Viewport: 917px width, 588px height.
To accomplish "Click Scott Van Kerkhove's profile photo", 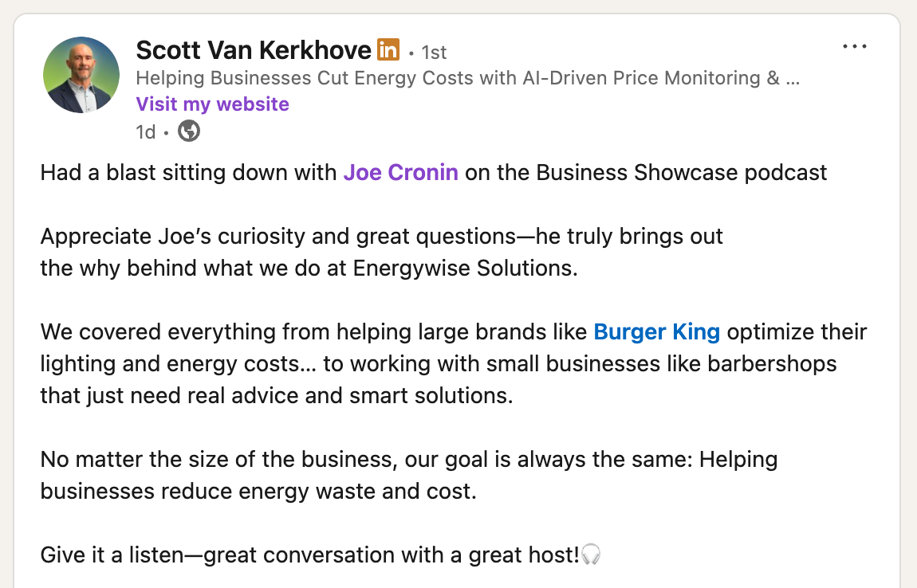I will pyautogui.click(x=81, y=74).
